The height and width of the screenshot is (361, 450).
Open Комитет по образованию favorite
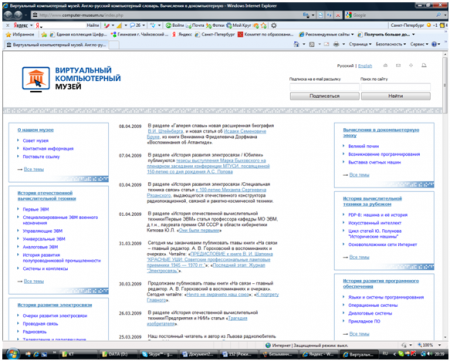click(x=265, y=34)
